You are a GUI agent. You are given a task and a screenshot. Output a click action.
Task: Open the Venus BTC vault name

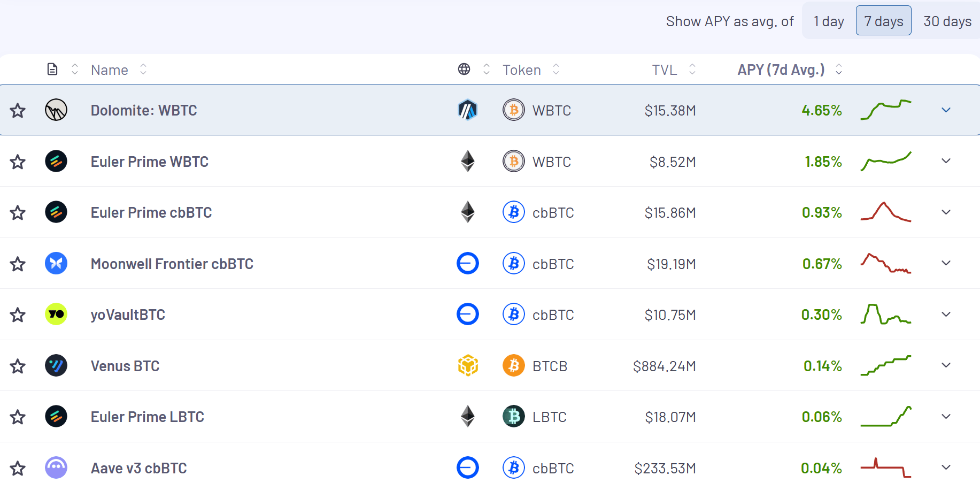pyautogui.click(x=125, y=366)
